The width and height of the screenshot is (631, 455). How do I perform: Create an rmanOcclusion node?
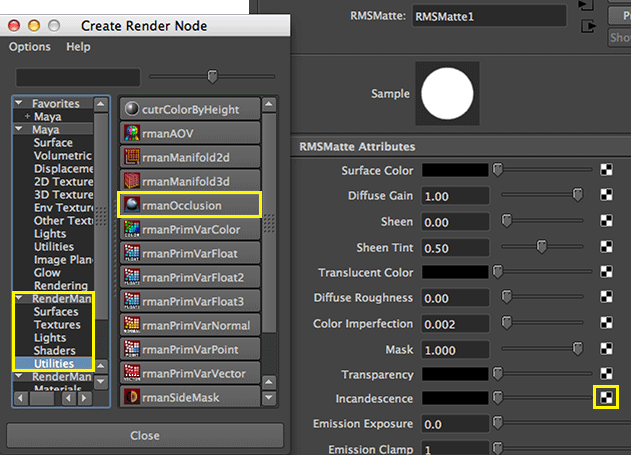(x=190, y=205)
